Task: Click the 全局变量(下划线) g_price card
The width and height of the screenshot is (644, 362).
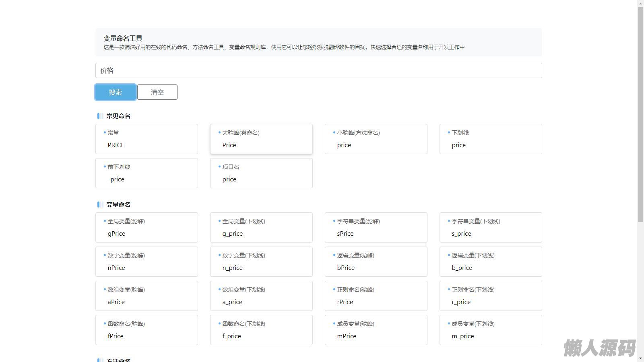Action: [x=261, y=227]
